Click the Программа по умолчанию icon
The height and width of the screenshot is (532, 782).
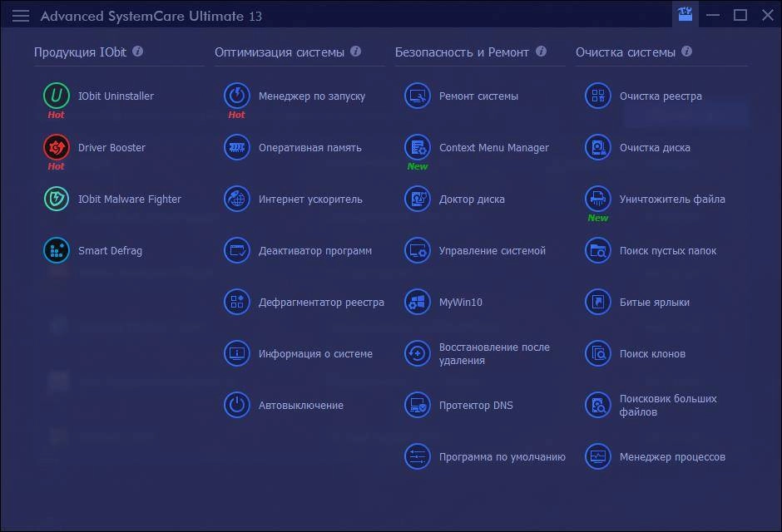coord(418,457)
